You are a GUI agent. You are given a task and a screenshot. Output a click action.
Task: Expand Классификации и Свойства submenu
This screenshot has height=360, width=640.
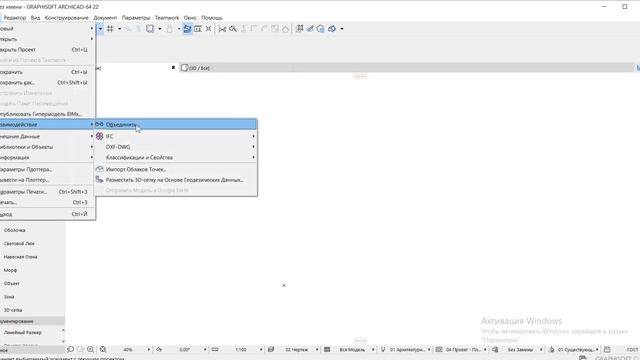(x=176, y=157)
